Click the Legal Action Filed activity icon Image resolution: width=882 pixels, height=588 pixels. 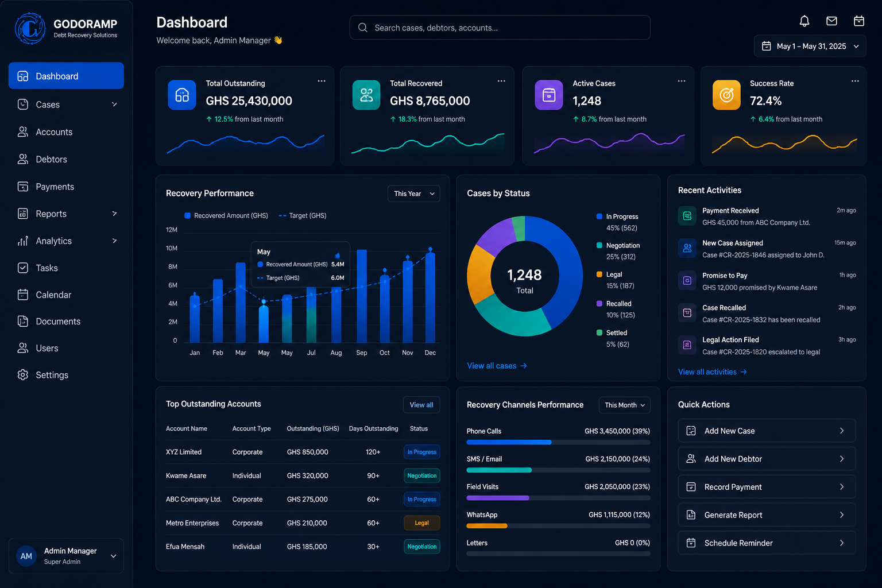(687, 345)
